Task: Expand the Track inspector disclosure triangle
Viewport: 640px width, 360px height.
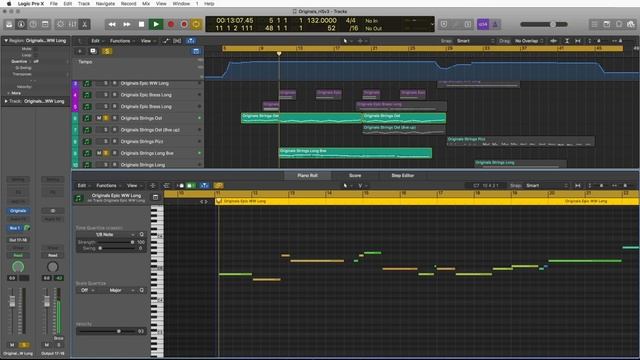Action: [x=6, y=101]
